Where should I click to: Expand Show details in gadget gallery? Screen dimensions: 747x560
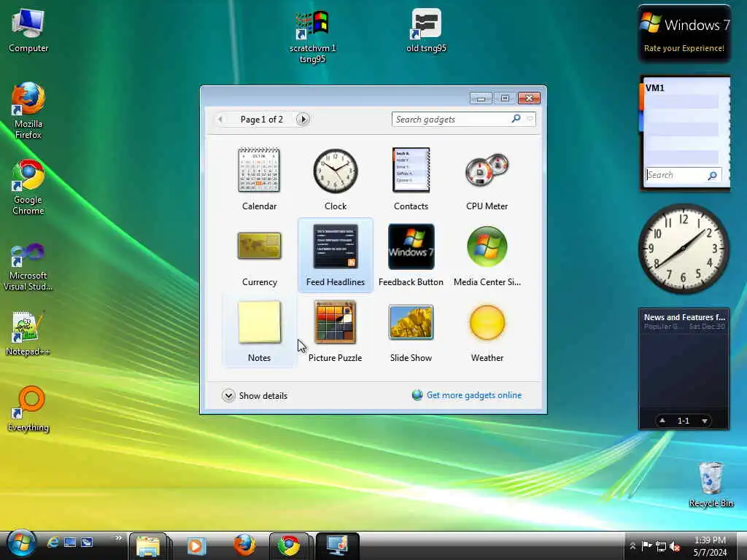pos(255,396)
